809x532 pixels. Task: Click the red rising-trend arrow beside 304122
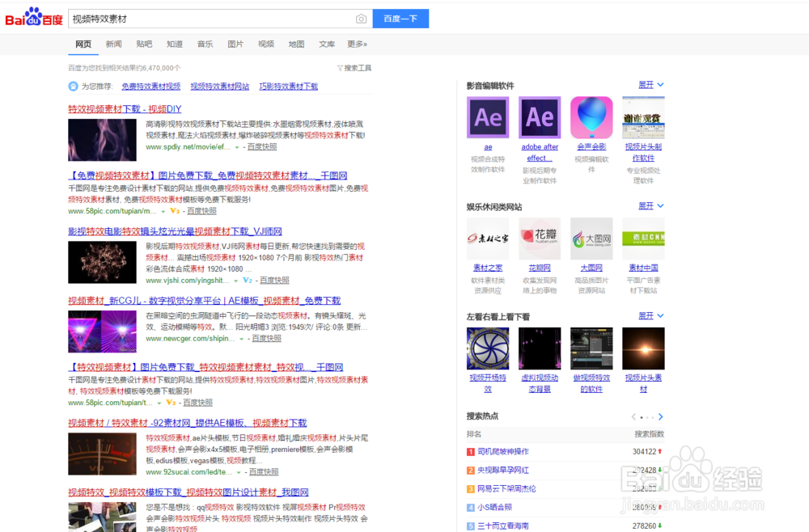point(660,451)
